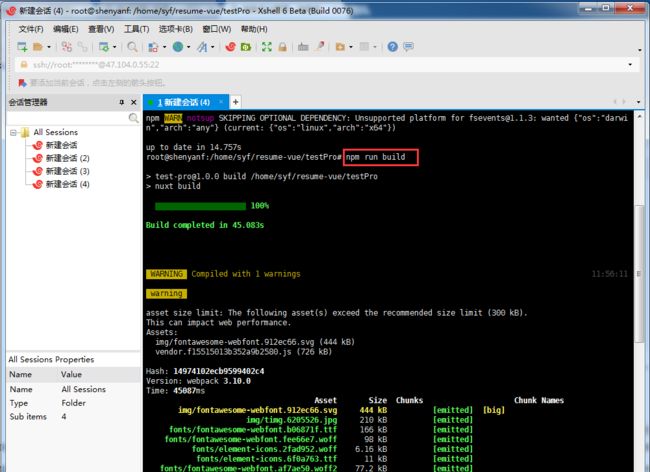Open Help blue question mark icon
Screen dimensions: 650x472
click(393, 47)
